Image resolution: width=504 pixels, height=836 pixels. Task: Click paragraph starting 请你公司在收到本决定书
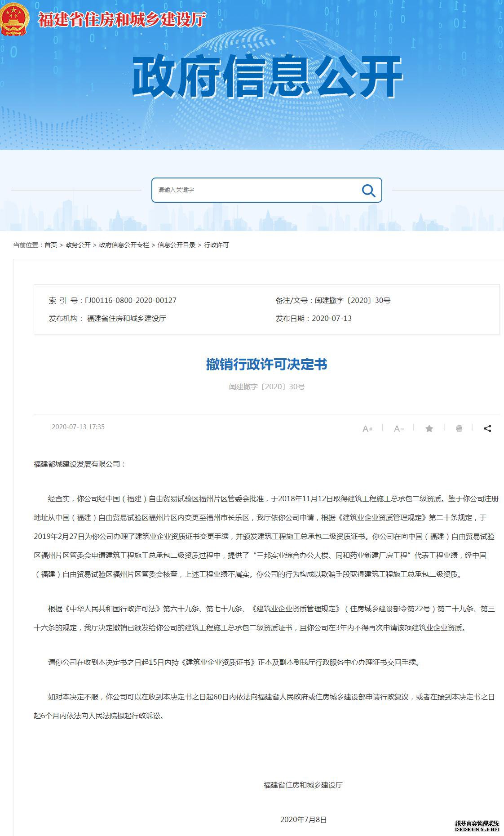coord(234,662)
